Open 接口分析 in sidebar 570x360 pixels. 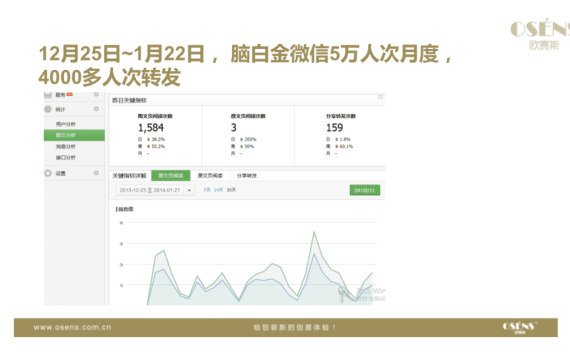(66, 157)
